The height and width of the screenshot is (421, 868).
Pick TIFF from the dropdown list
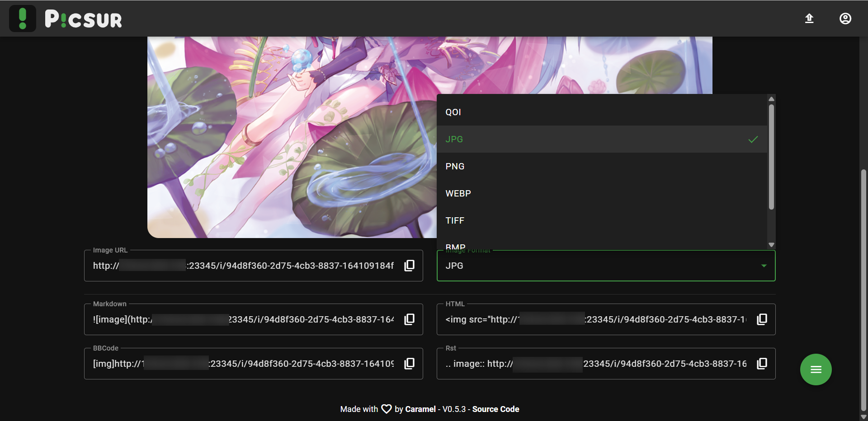[455, 220]
